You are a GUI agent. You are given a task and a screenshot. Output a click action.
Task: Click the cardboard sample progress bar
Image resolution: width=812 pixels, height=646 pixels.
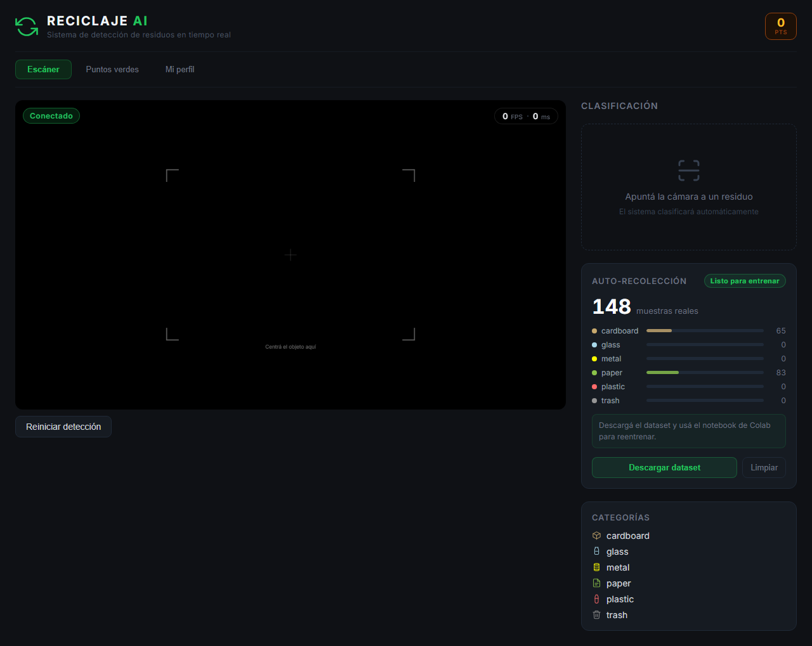[705, 331]
